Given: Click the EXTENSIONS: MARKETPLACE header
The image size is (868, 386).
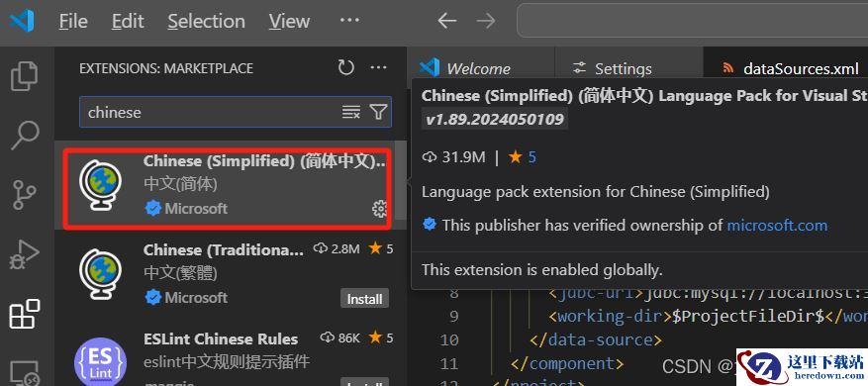Looking at the screenshot, I should [x=166, y=68].
